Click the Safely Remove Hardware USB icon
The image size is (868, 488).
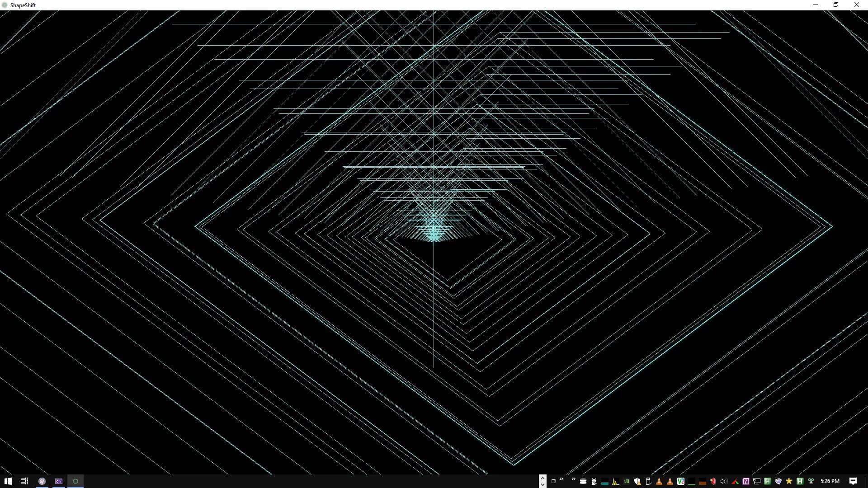[x=648, y=481]
